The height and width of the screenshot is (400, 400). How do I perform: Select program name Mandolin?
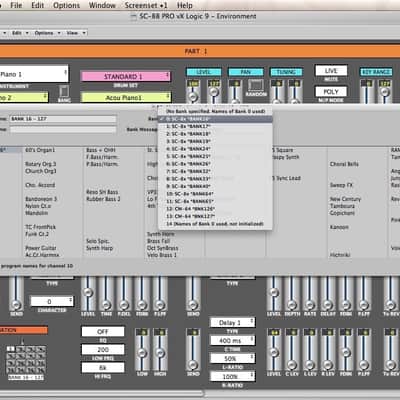pyautogui.click(x=36, y=213)
